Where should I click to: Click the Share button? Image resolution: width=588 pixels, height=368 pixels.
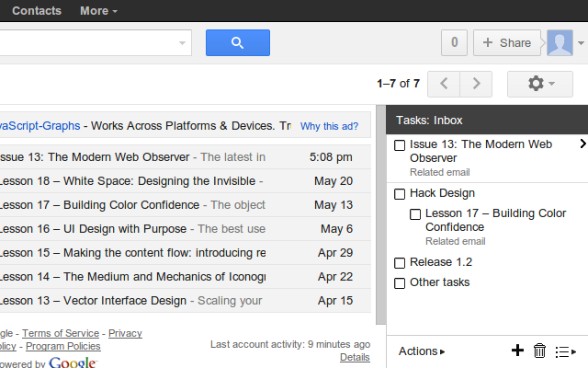[506, 43]
